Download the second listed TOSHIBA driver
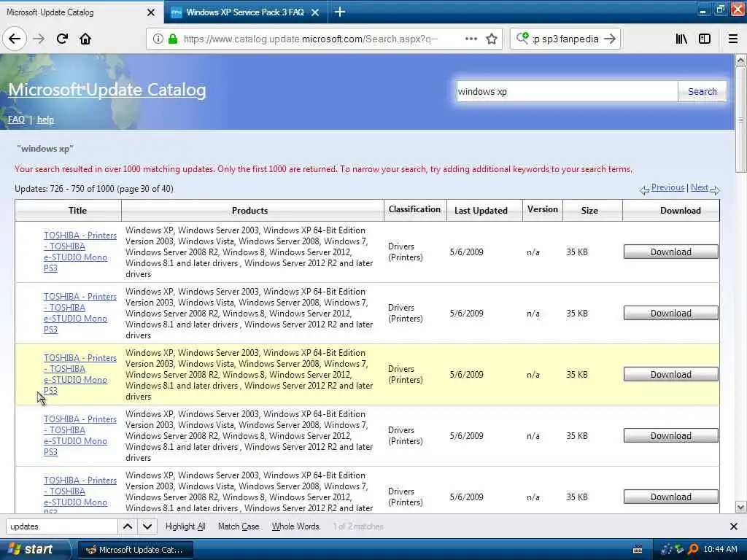The height and width of the screenshot is (560, 747). 671,314
